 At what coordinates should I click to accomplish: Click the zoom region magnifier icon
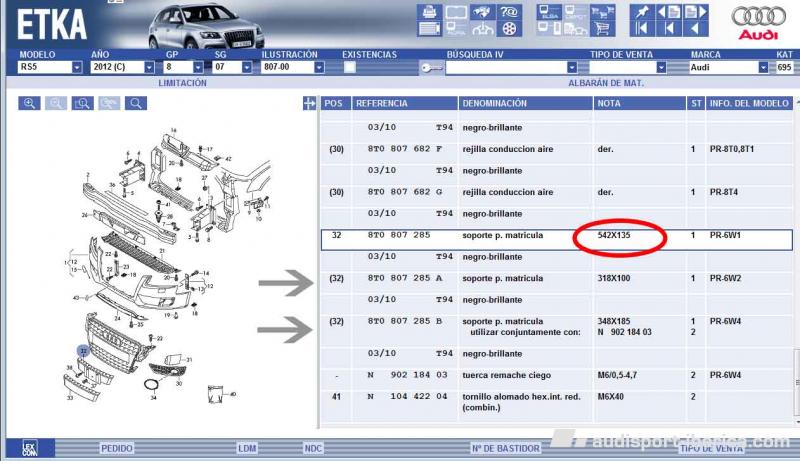pos(82,104)
